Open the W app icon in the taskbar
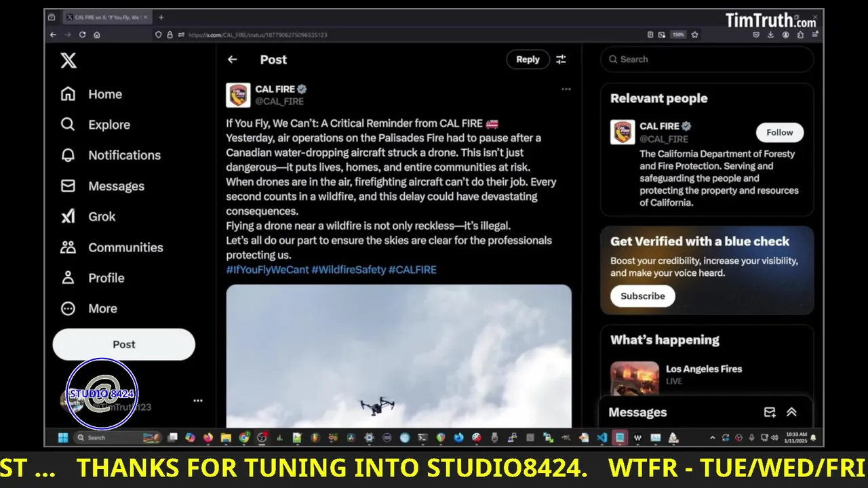This screenshot has width=868, height=488. tap(637, 438)
